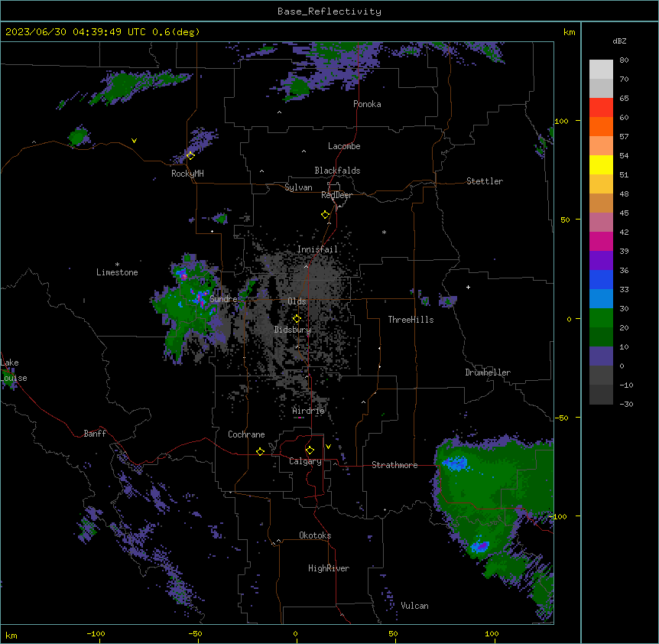Click the Okotoks label
659x644 pixels.
coord(315,535)
